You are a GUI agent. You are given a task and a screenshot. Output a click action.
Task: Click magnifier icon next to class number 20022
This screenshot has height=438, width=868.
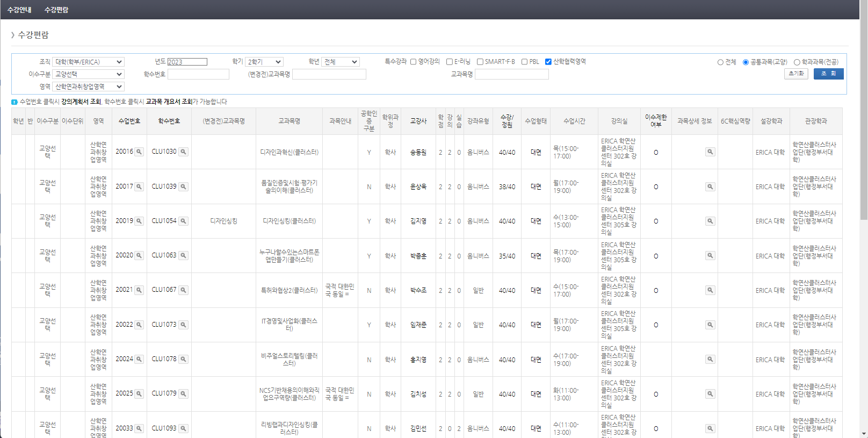[x=139, y=325]
